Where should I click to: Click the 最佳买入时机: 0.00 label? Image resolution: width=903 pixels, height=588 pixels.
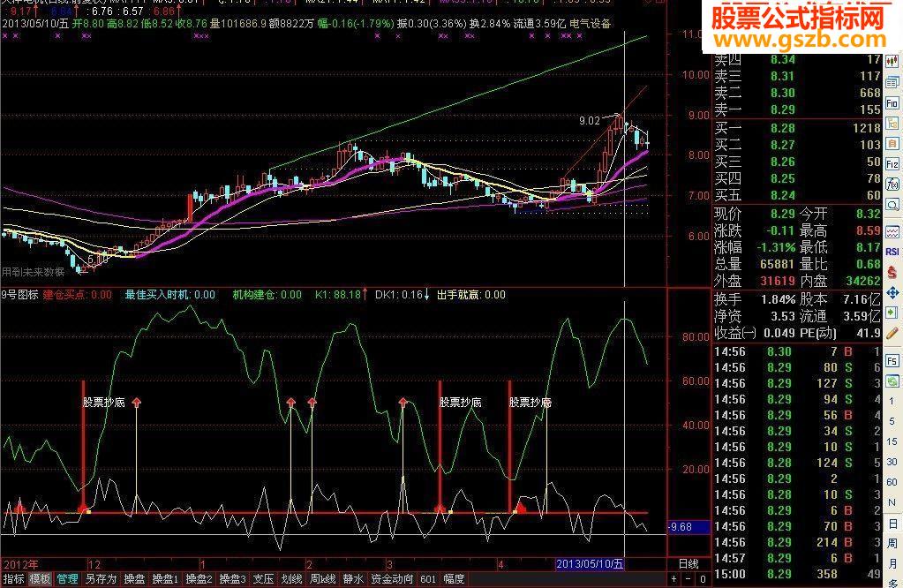(x=170, y=295)
